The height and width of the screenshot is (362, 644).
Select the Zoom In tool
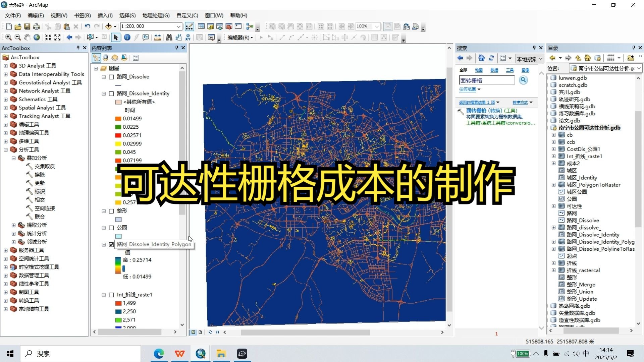coord(8,37)
